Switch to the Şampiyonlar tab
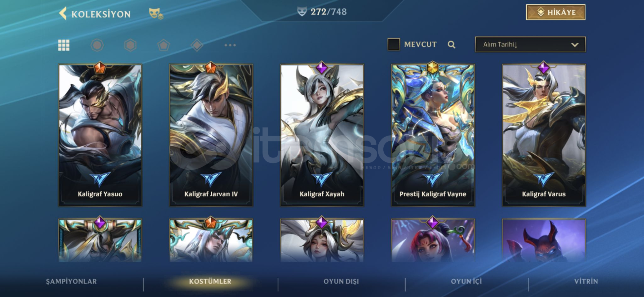This screenshot has width=644, height=297. 71,281
